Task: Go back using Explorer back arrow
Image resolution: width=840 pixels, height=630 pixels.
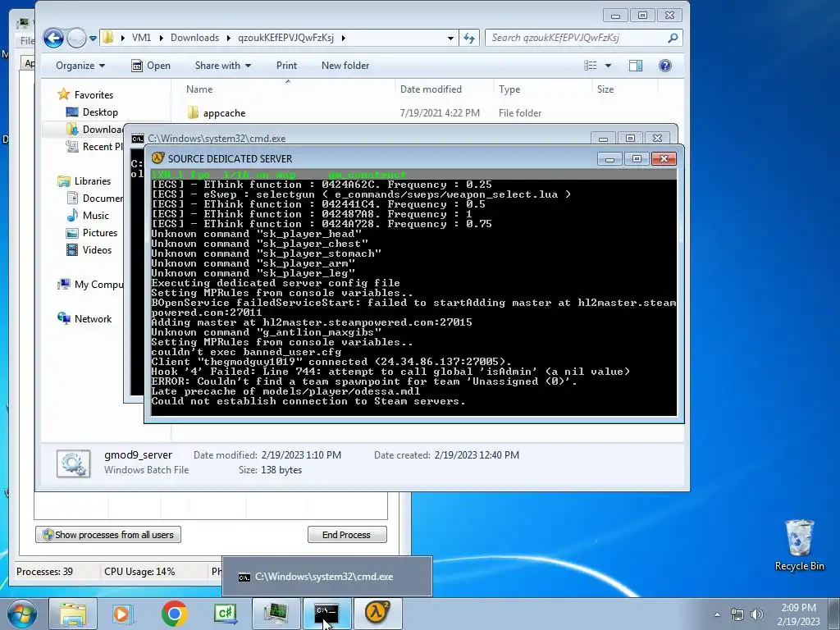Action: pyautogui.click(x=53, y=38)
